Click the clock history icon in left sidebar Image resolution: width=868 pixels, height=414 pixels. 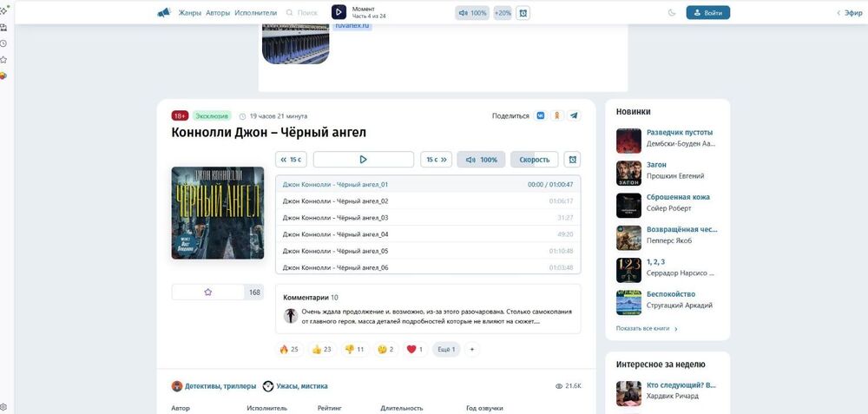coord(3,43)
